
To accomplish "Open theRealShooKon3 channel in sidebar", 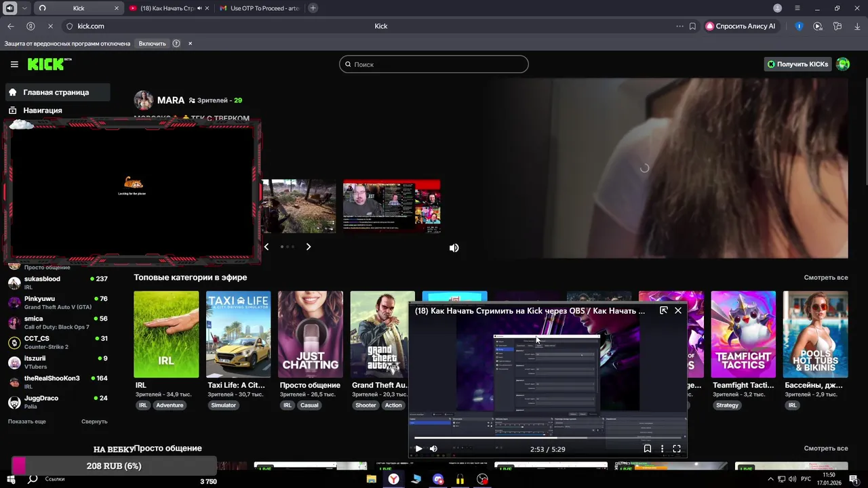I will 58,382.
